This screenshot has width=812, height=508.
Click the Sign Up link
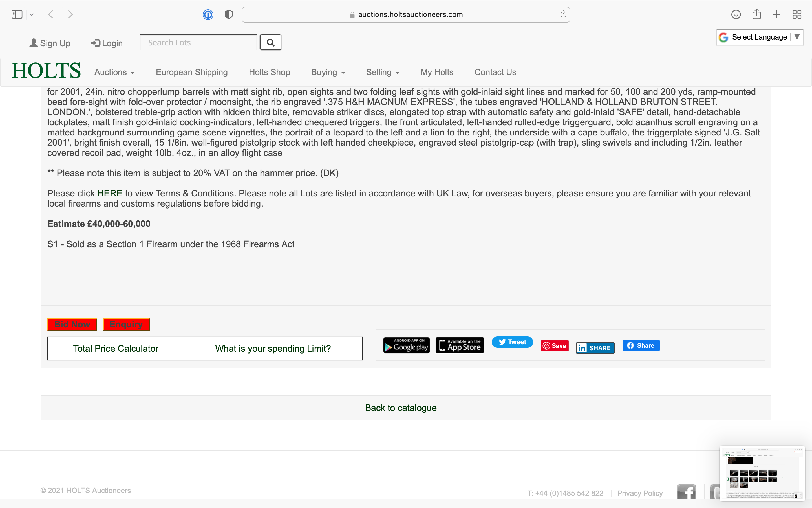point(50,43)
